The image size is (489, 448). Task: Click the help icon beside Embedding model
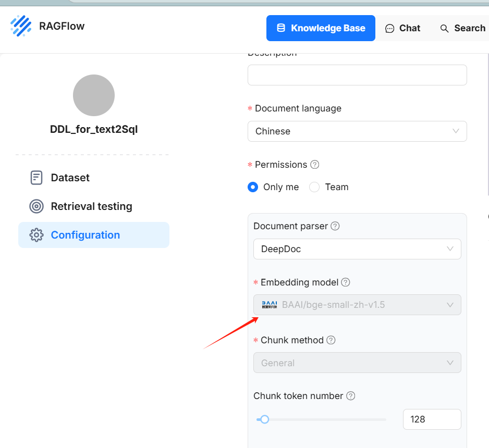(345, 282)
